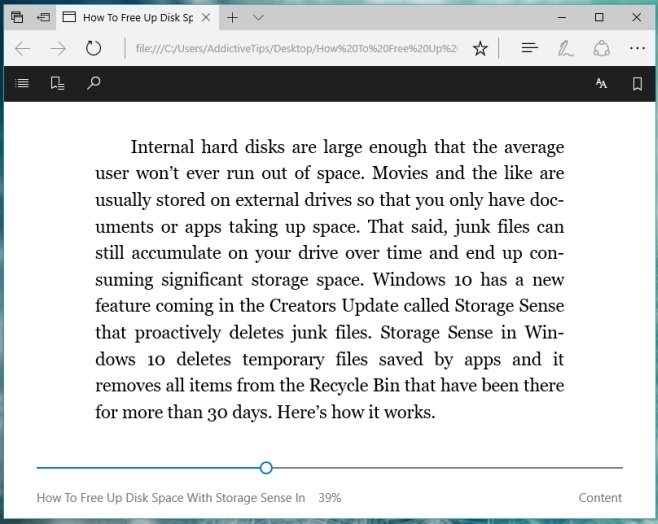658x524 pixels.
Task: Click the reading progress slider handle
Action: pos(266,468)
